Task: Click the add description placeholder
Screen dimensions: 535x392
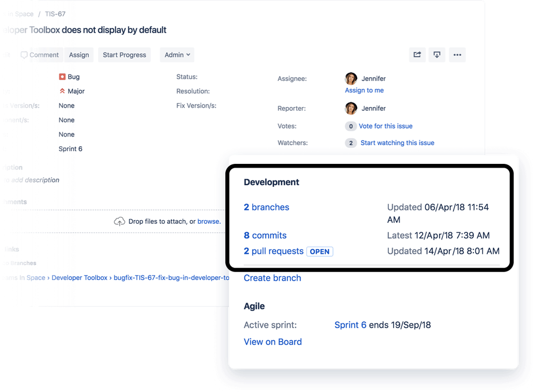Action: (33, 180)
